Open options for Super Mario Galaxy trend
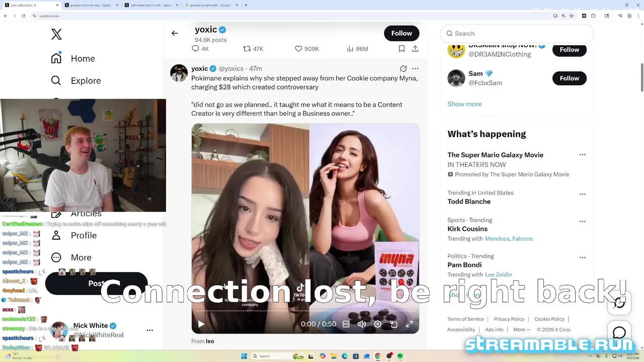644x362 pixels. [582, 155]
